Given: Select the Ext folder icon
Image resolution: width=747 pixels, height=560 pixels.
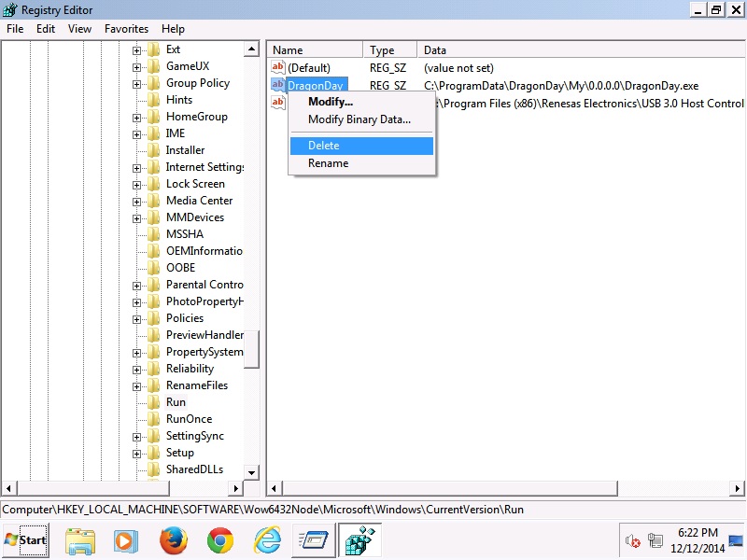Looking at the screenshot, I should (x=154, y=49).
